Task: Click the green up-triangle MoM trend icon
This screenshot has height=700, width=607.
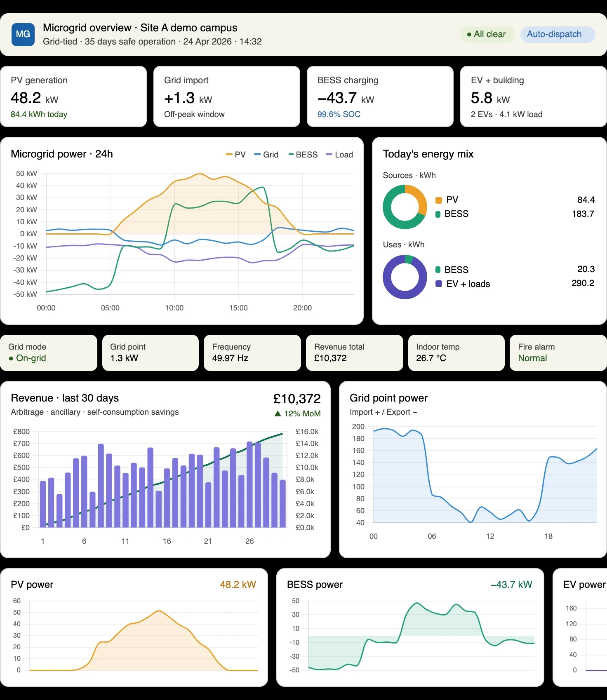Action: click(278, 413)
